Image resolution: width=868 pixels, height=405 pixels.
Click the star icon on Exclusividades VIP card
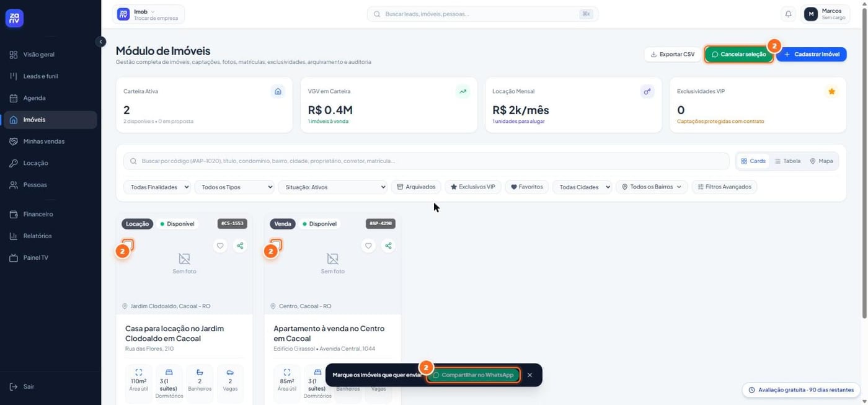832,92
